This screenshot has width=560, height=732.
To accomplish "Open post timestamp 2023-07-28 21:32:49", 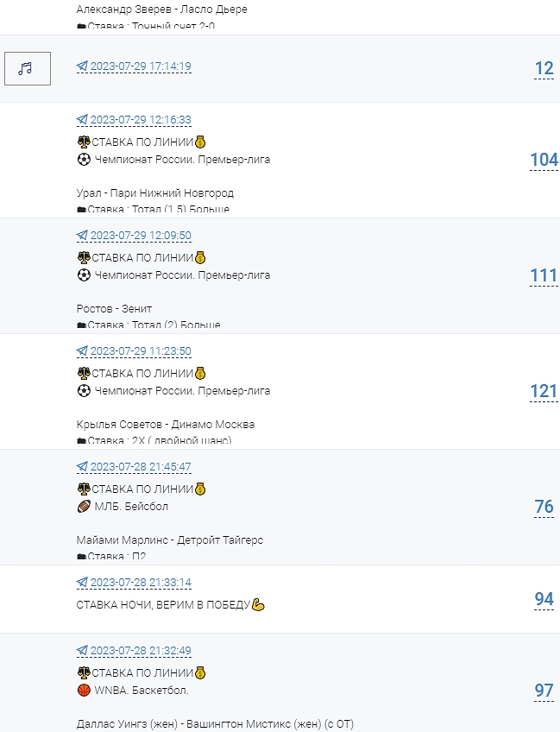I will pos(141,651).
